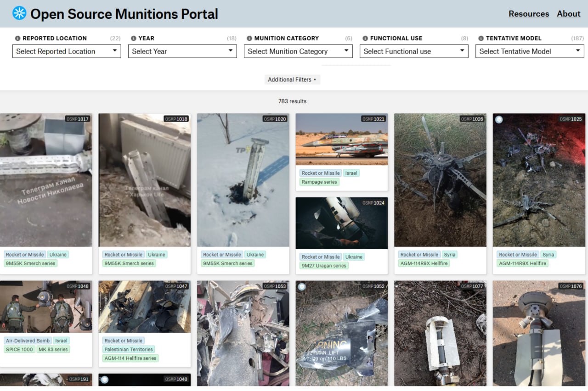The width and height of the screenshot is (588, 391).
Task: Expand the Additional Filters section
Action: (292, 79)
